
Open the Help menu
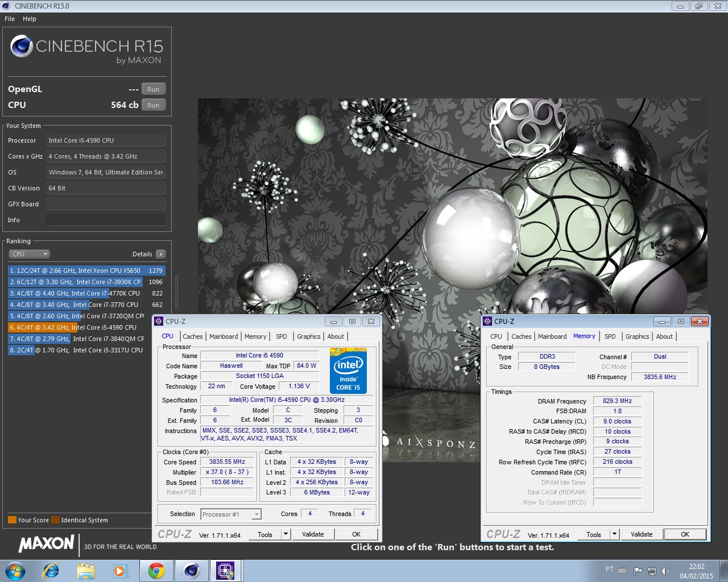coord(30,19)
